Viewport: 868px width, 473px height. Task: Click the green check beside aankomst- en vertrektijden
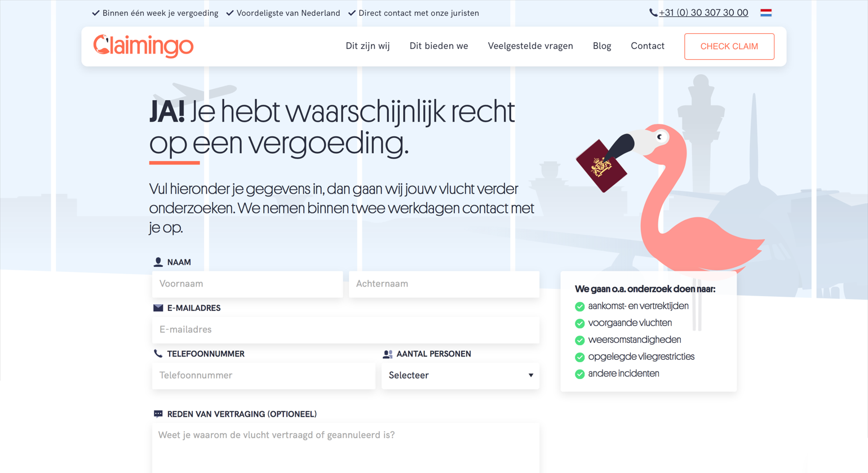pyautogui.click(x=579, y=306)
